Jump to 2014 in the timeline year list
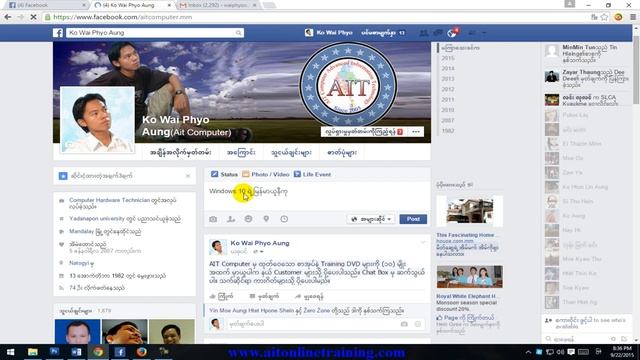Viewport: 640px width, 360px height. 448,69
